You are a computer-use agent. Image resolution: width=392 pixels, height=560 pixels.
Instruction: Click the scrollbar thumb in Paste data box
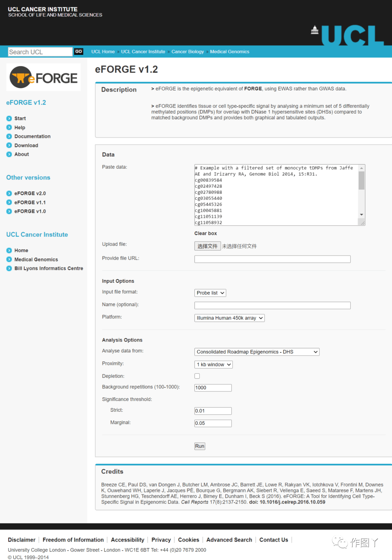[x=362, y=180]
